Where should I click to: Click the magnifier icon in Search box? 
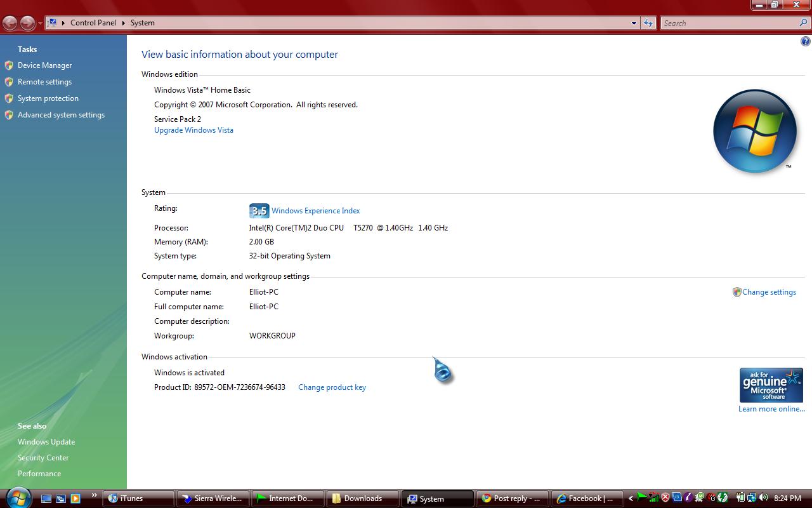[804, 23]
